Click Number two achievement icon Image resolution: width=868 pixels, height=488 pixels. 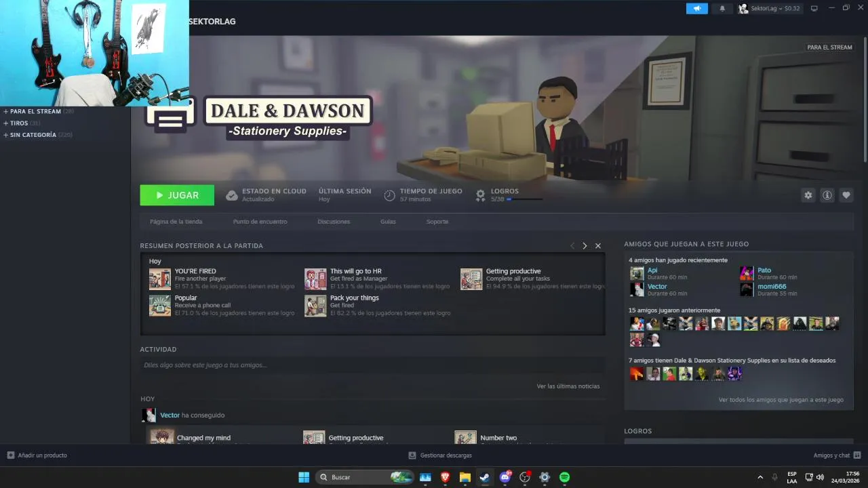point(465,437)
